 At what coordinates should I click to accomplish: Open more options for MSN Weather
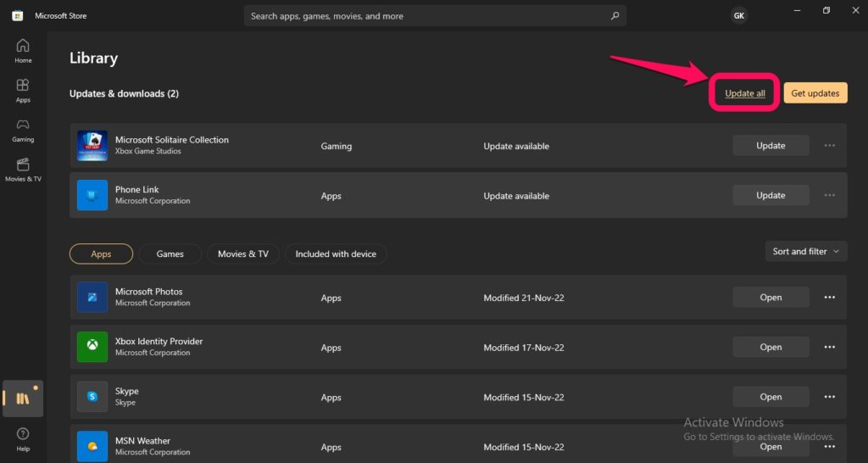(x=829, y=446)
